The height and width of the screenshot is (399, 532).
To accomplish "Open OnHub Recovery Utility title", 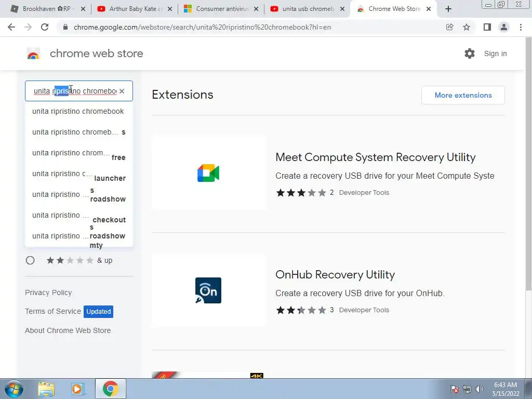I will pos(335,274).
